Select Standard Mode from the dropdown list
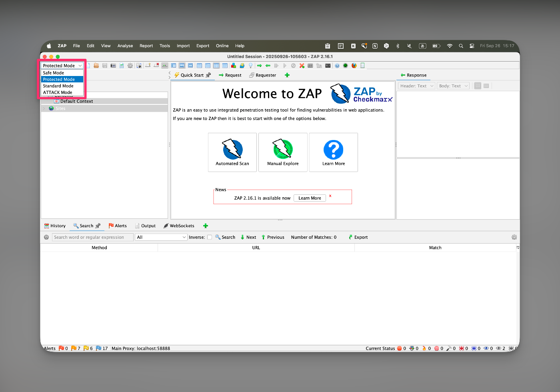560x392 pixels. 62,86
